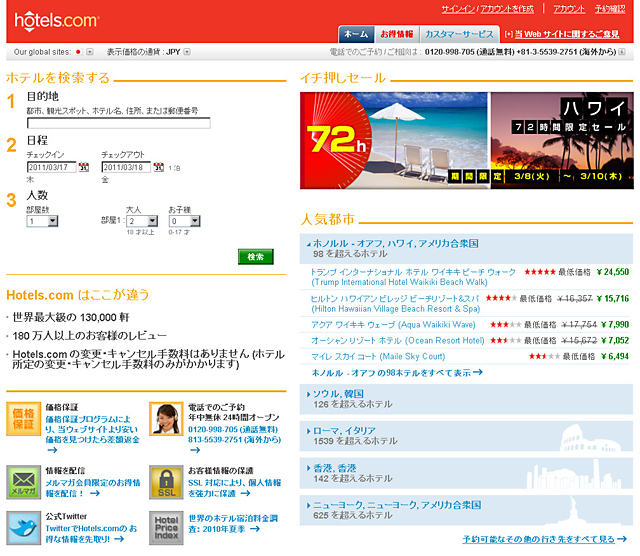Open the Maile Sky Court link
Viewport: 640px width, 556px height.
(x=378, y=356)
